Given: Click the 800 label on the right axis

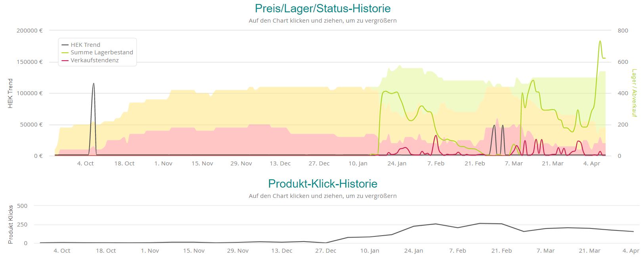Looking at the screenshot, I should click(x=623, y=31).
